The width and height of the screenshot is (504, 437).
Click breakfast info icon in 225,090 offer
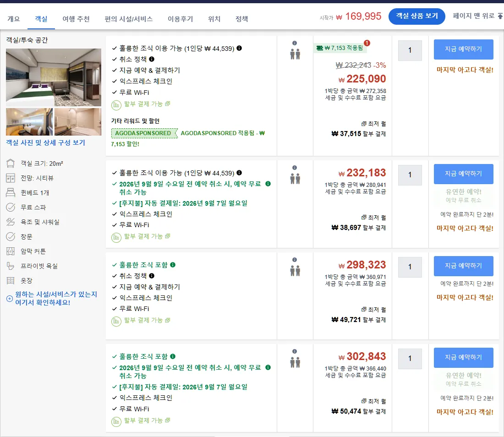pyautogui.click(x=239, y=48)
